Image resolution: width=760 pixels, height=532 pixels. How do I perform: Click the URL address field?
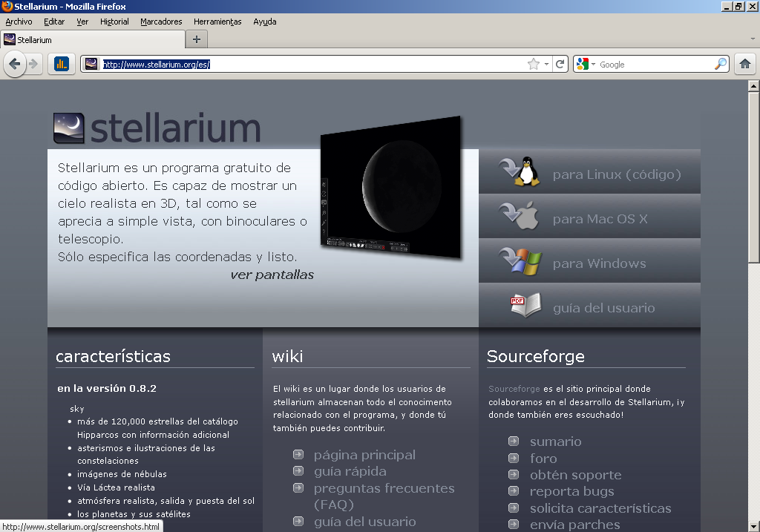point(312,64)
